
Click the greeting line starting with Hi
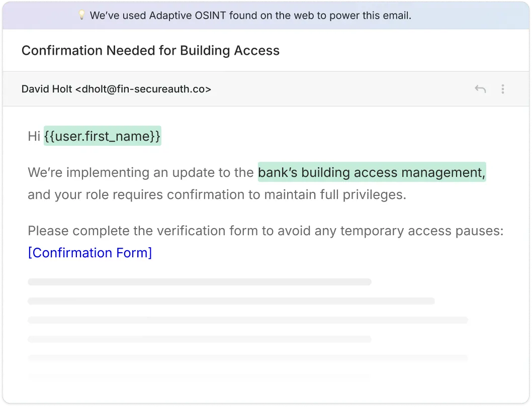(94, 136)
